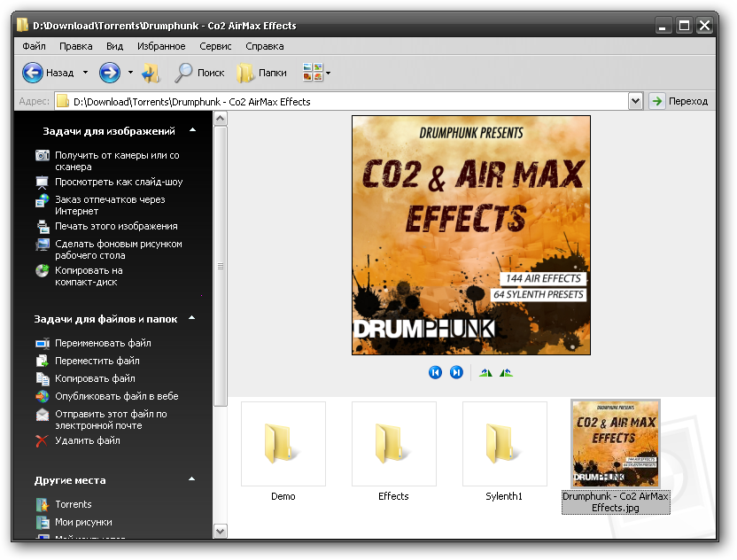Click Копировать на компакт-диск link
Viewport: 737px width, 560px height.
89,276
